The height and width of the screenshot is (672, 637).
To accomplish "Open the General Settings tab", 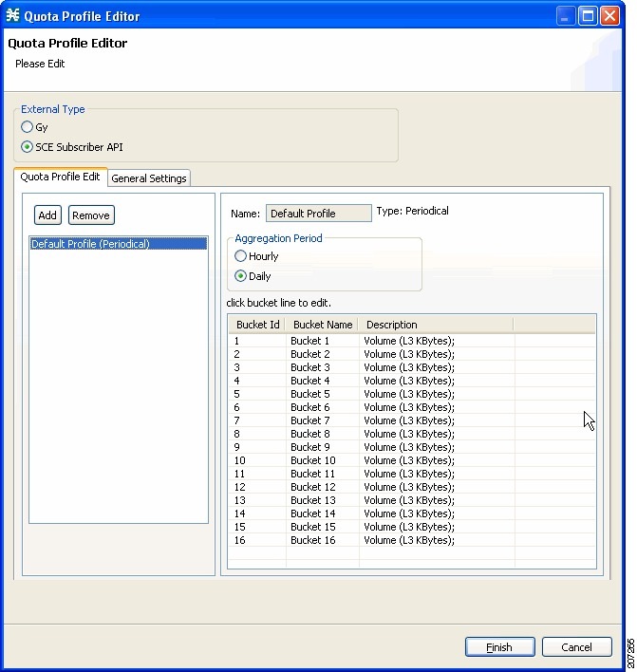I will pos(149,178).
